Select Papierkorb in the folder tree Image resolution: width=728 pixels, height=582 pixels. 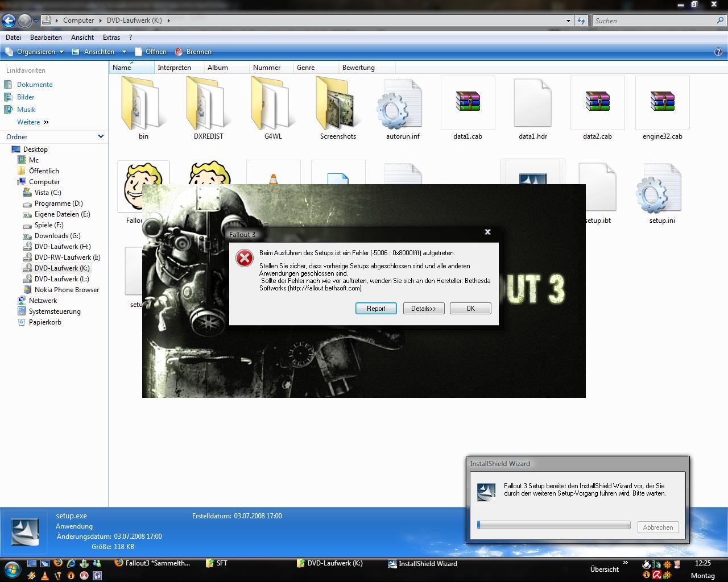click(45, 322)
